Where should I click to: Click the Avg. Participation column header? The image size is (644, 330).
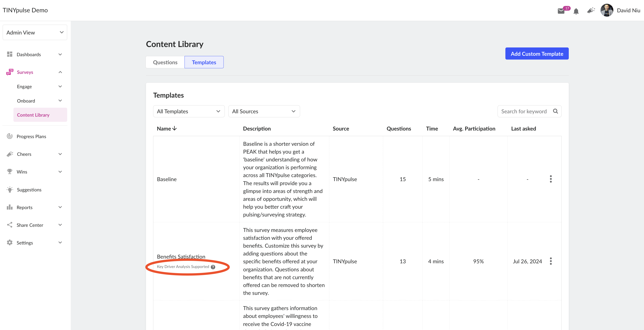[x=474, y=129]
